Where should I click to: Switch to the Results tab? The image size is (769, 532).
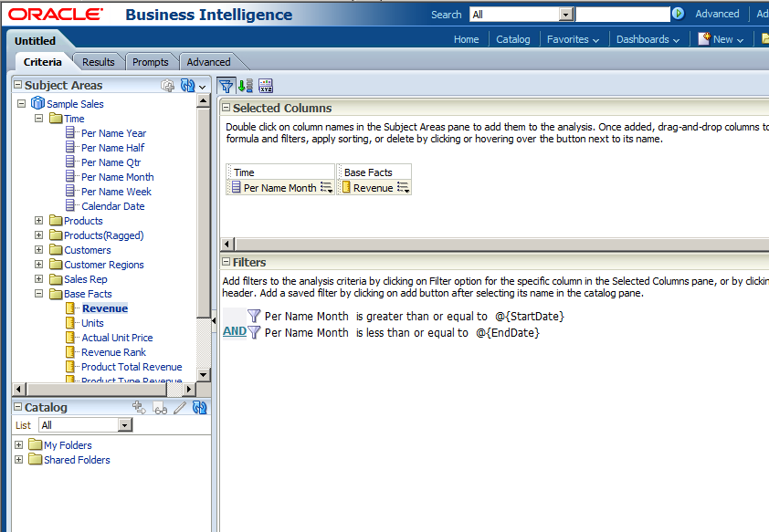click(98, 61)
